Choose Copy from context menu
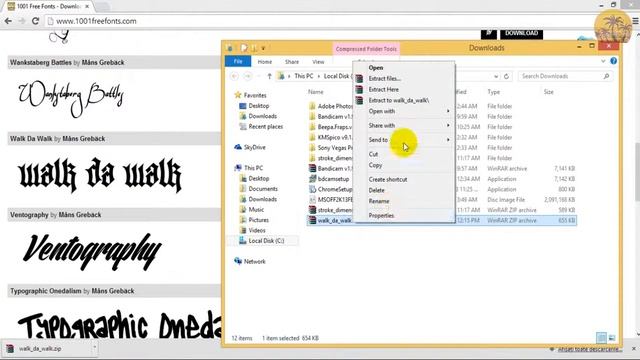The width and height of the screenshot is (640, 360). coord(375,165)
